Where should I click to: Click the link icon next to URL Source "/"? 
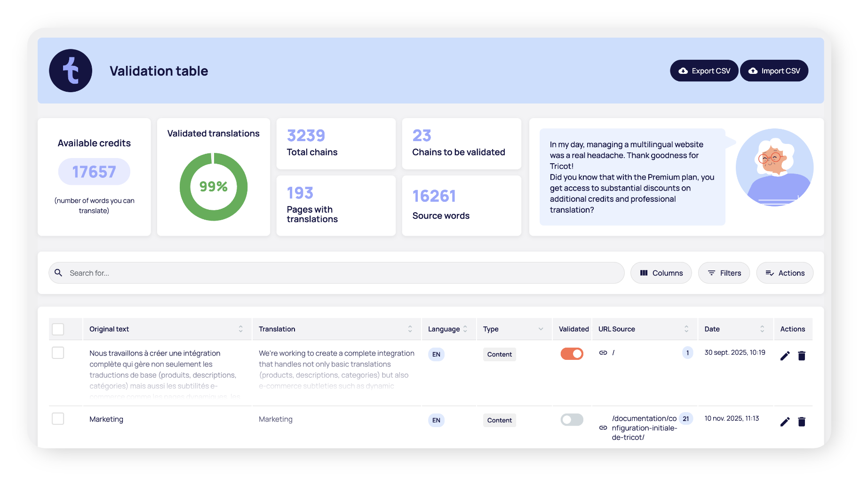coord(603,352)
